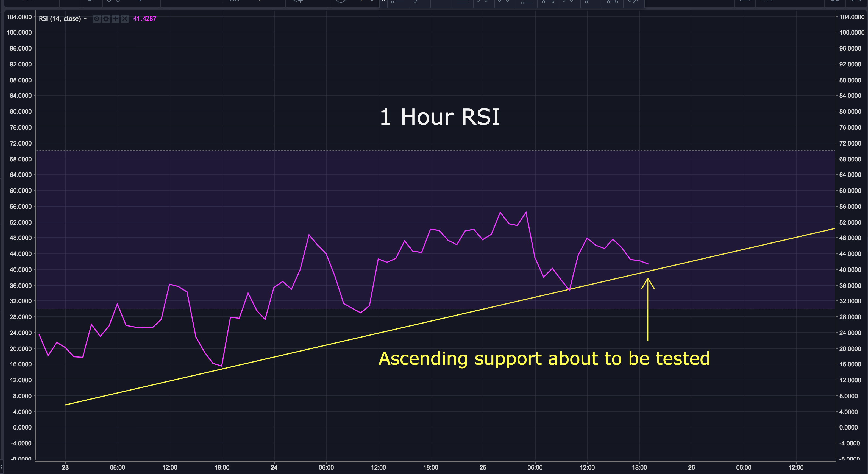Expand the RSI (14, close) dropdown arrow
The width and height of the screenshot is (868, 474).
coord(85,19)
